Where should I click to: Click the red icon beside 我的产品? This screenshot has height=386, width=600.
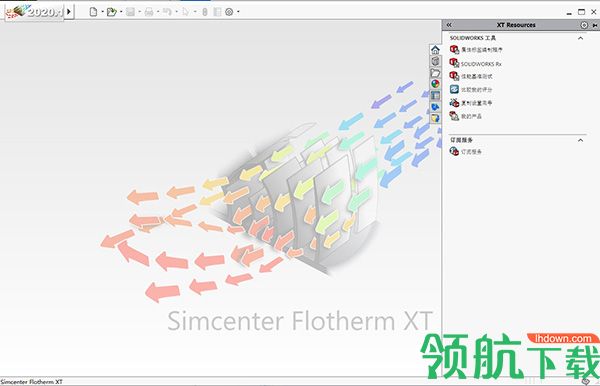[454, 116]
